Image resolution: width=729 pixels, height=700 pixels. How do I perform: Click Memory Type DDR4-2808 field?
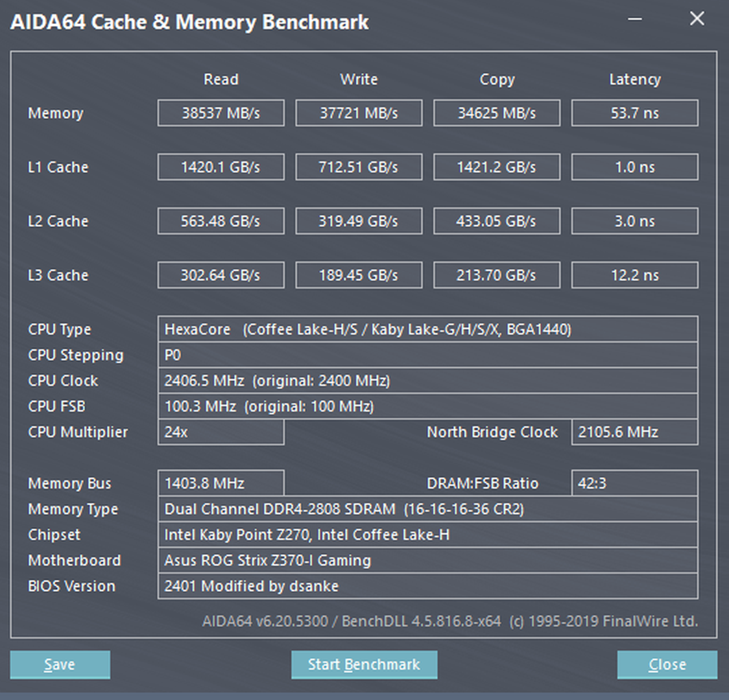click(427, 509)
